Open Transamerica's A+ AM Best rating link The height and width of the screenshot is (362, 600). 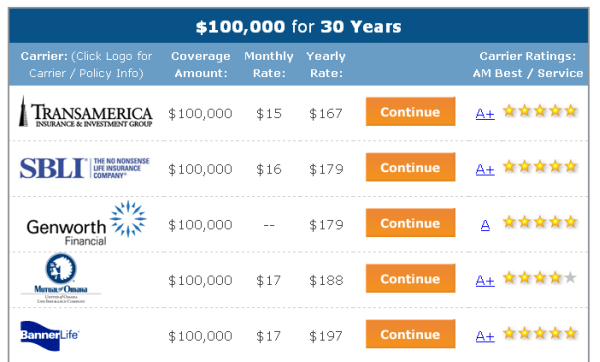(485, 114)
